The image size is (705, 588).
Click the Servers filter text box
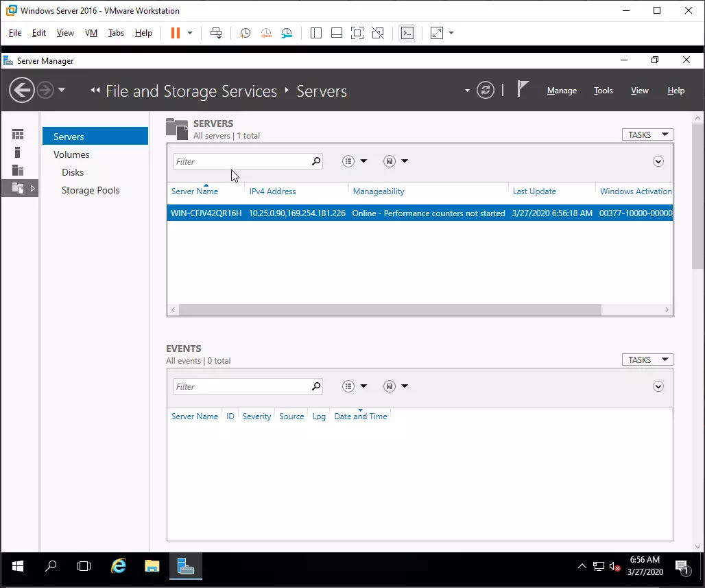point(243,161)
